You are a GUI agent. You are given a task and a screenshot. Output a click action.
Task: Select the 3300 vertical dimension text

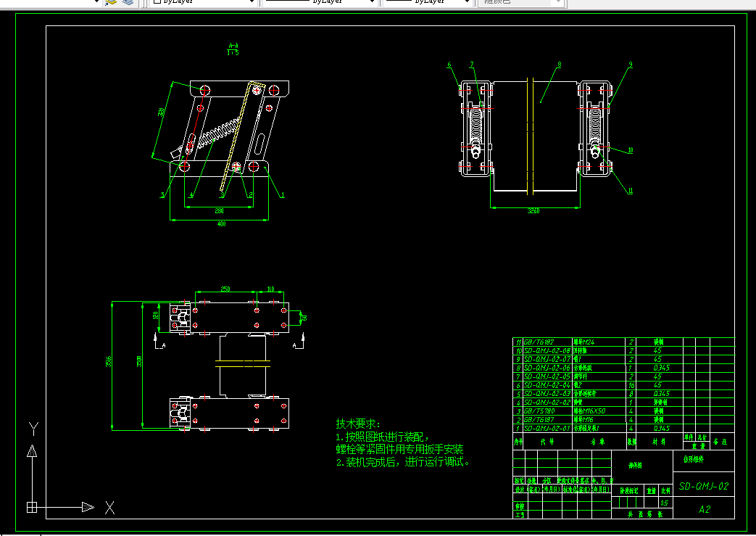coord(139,361)
